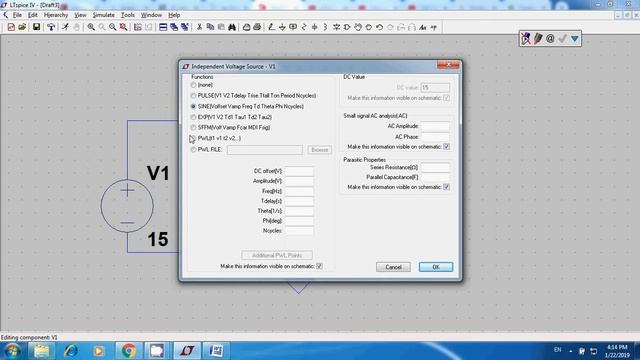Click the Cut scissors icon
The width and height of the screenshot is (640, 360).
[x=199, y=27]
